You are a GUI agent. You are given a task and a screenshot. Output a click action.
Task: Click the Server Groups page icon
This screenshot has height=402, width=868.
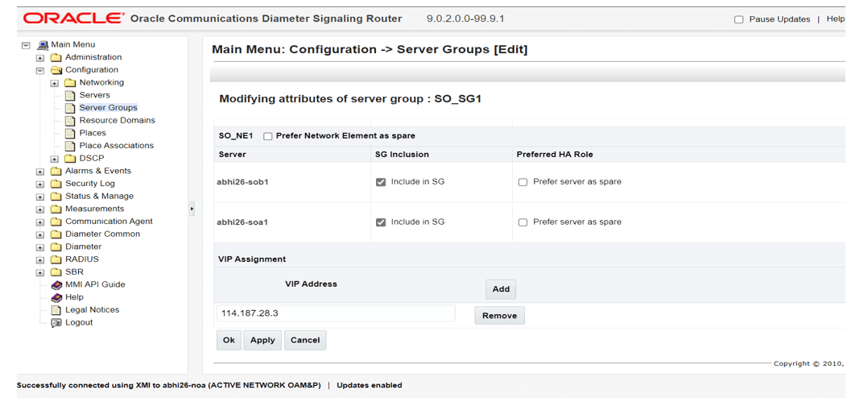70,108
